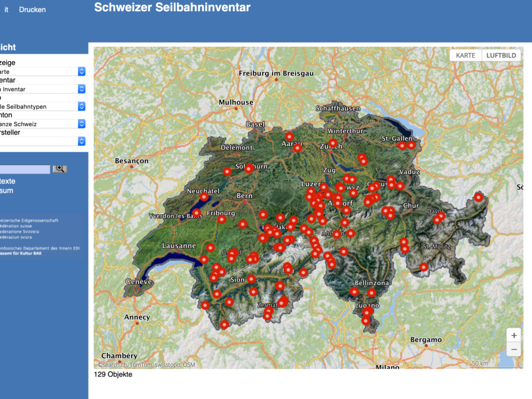Switch map to KARTE view

click(x=465, y=55)
